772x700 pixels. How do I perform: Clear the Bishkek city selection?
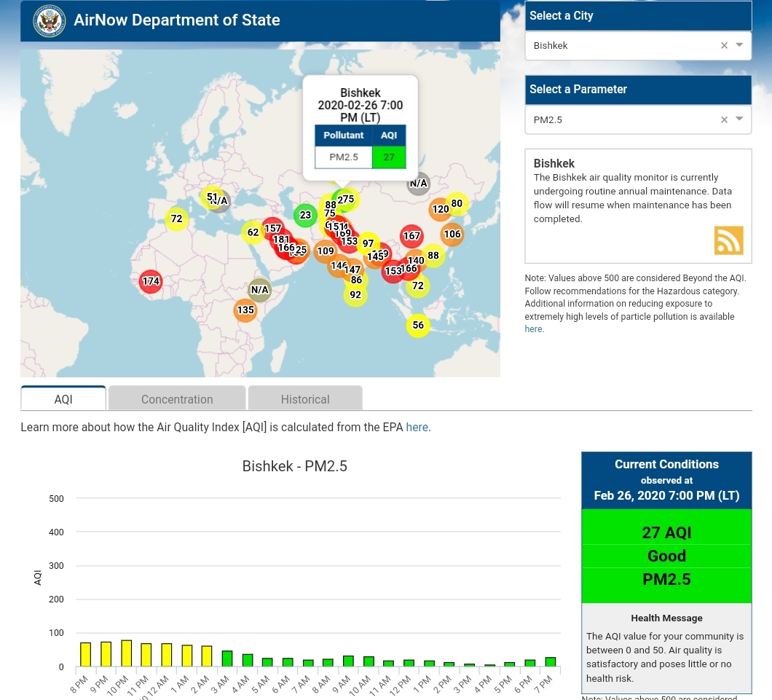[724, 45]
